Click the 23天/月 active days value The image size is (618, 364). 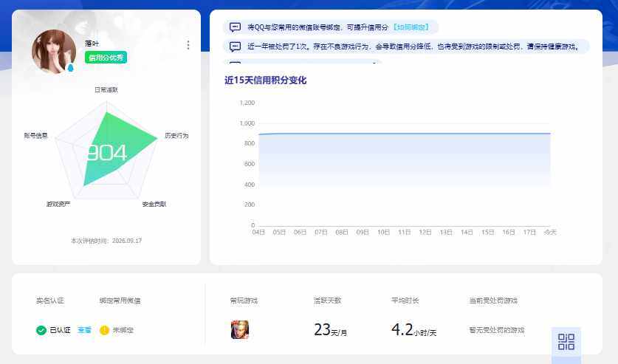(330, 330)
